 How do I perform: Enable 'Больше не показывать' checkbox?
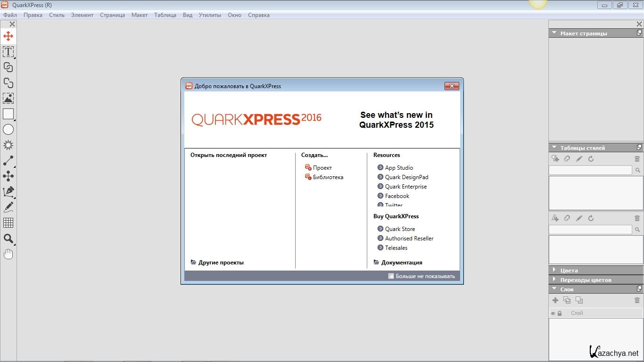(x=391, y=276)
